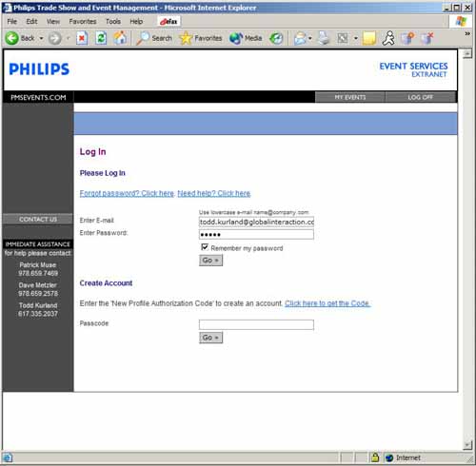Click the scrollbar down arrow
The image size is (476, 466).
tap(467, 445)
